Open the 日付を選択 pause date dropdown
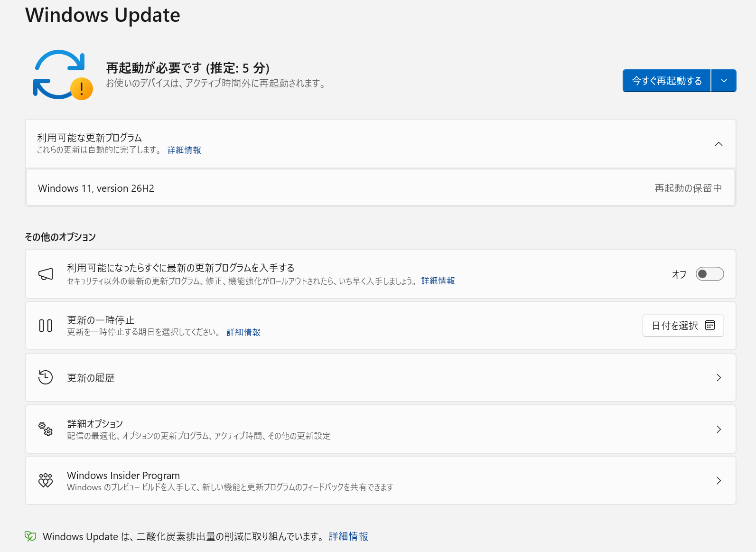The height and width of the screenshot is (552, 756). click(x=683, y=326)
